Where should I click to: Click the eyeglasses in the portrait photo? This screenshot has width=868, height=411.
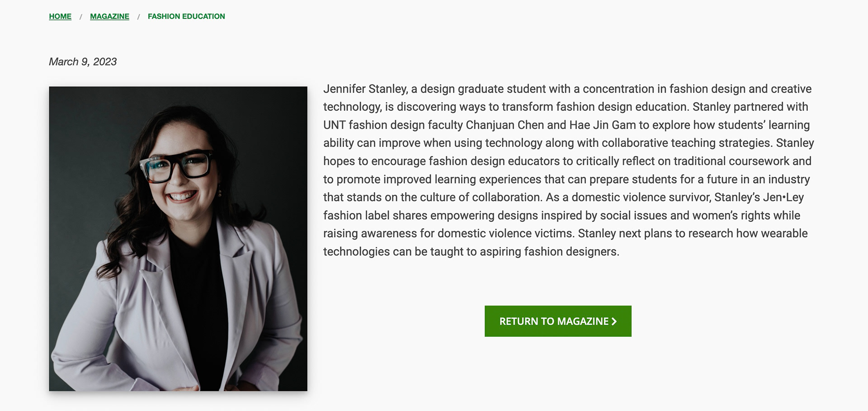(x=177, y=166)
